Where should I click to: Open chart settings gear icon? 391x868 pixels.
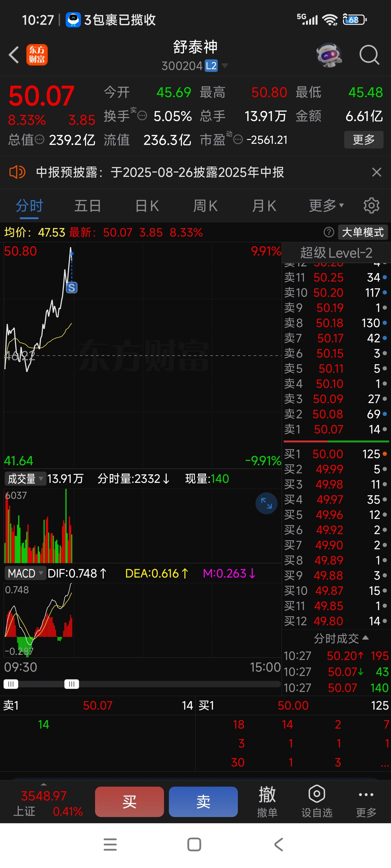click(371, 206)
